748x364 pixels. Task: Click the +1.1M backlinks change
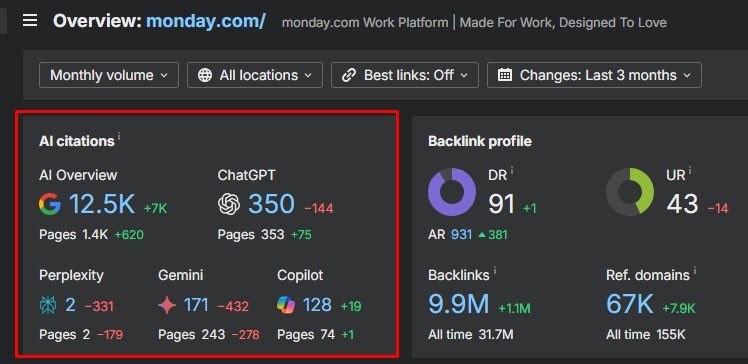pos(514,308)
